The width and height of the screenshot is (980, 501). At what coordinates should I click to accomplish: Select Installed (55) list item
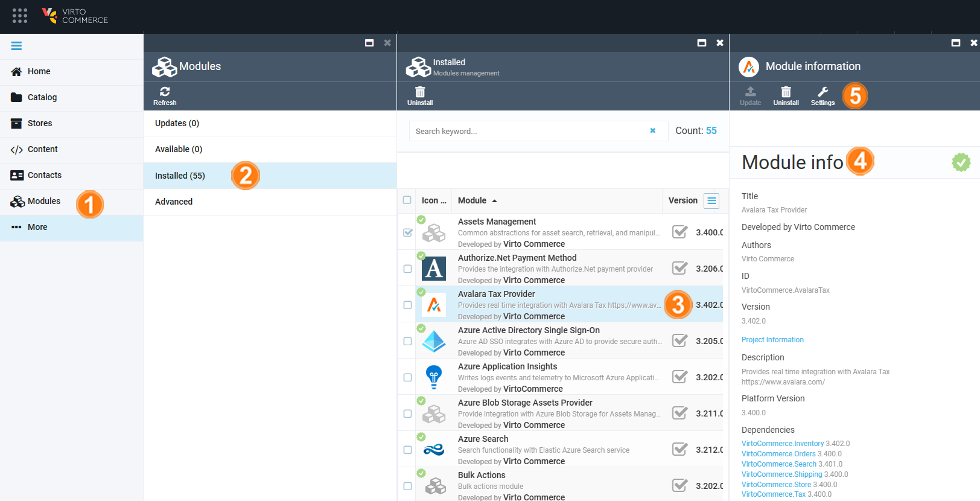click(270, 176)
